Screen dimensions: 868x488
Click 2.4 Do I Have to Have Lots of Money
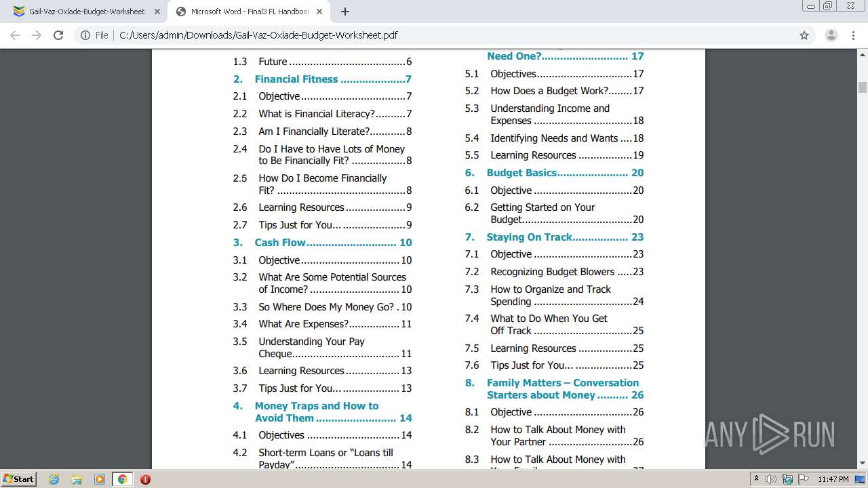322,155
